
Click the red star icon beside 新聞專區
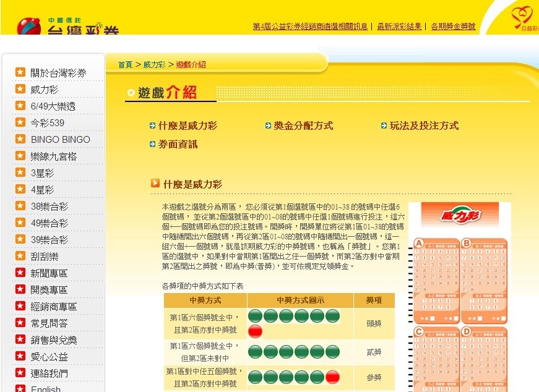(20, 273)
